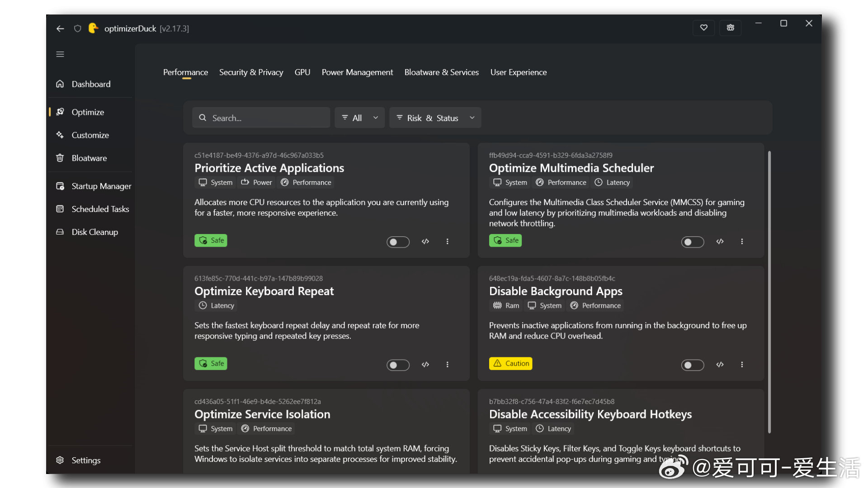868x488 pixels.
Task: Switch to the GPU tab
Action: coord(302,72)
